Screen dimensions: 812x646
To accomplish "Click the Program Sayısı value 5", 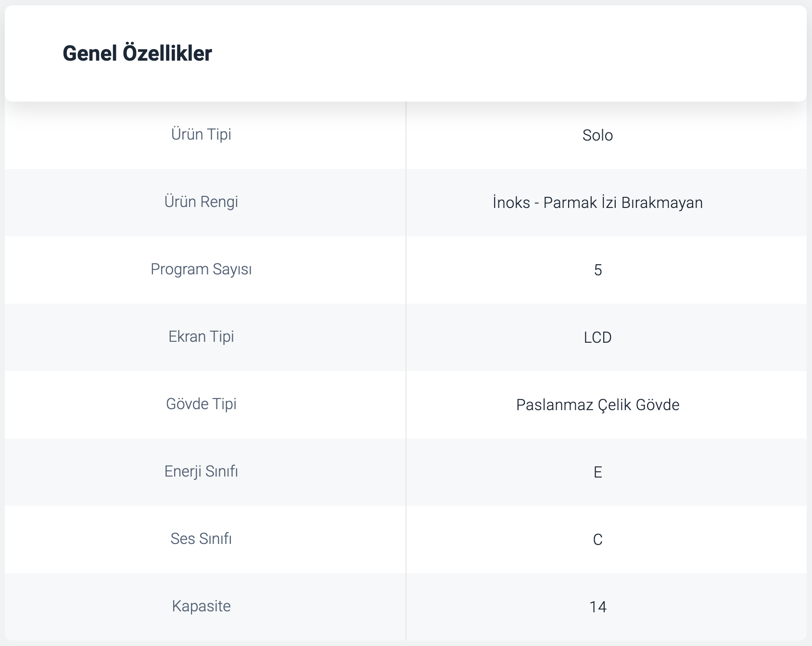I will (x=598, y=270).
